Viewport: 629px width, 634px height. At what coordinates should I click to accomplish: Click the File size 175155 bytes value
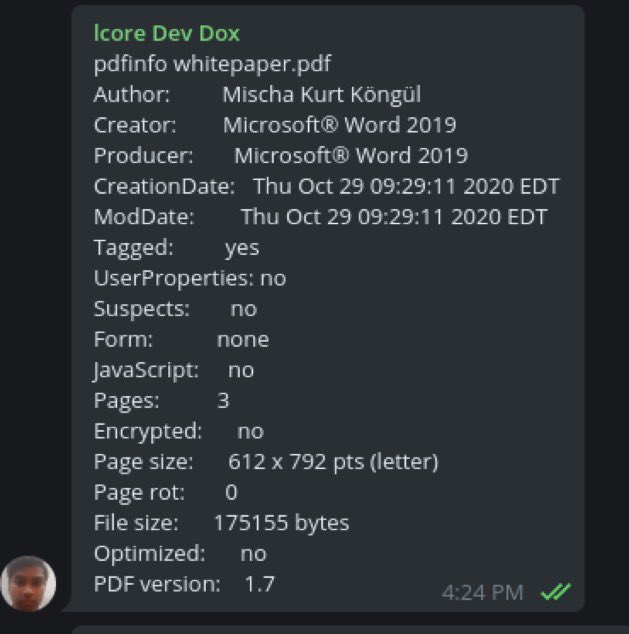tap(281, 523)
